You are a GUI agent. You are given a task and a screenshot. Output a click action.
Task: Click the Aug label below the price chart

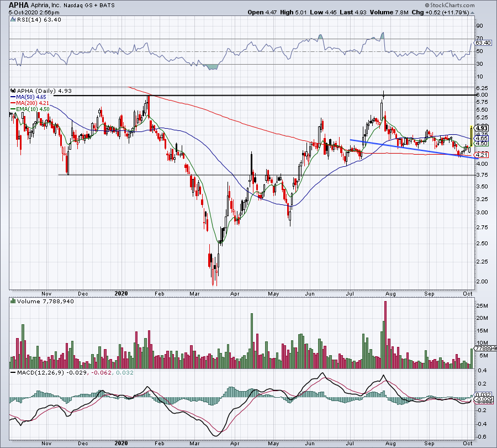pos(390,293)
